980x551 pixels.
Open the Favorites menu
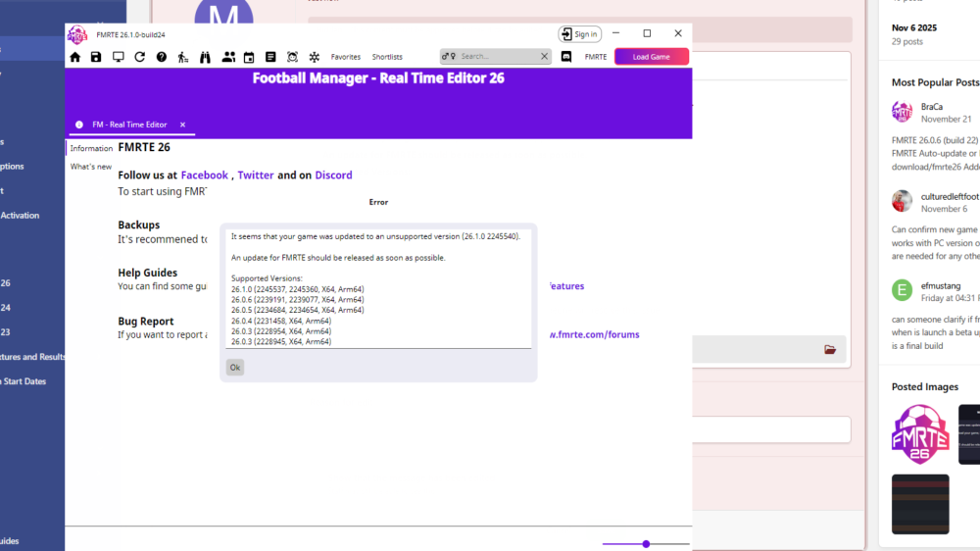[345, 57]
